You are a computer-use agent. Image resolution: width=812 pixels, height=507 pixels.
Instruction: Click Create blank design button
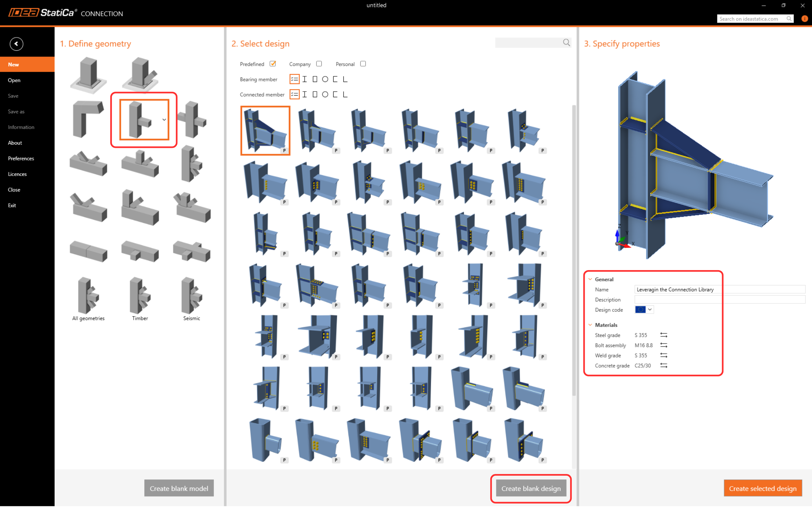[x=531, y=488]
